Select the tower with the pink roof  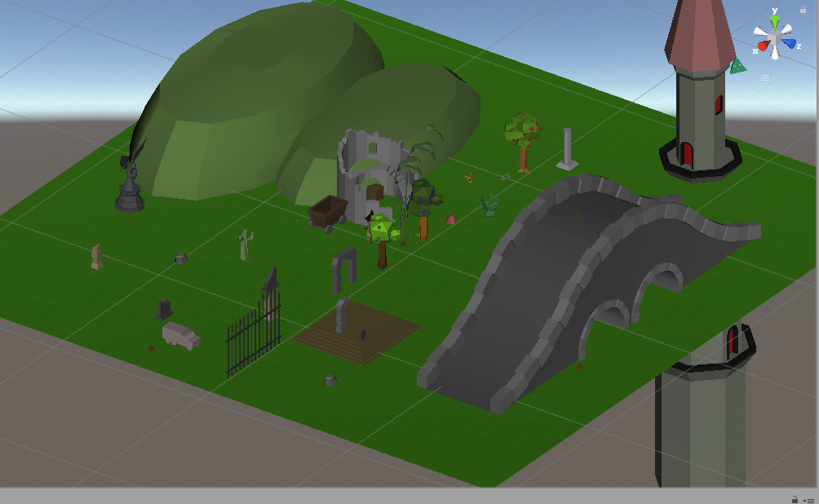coord(700,91)
